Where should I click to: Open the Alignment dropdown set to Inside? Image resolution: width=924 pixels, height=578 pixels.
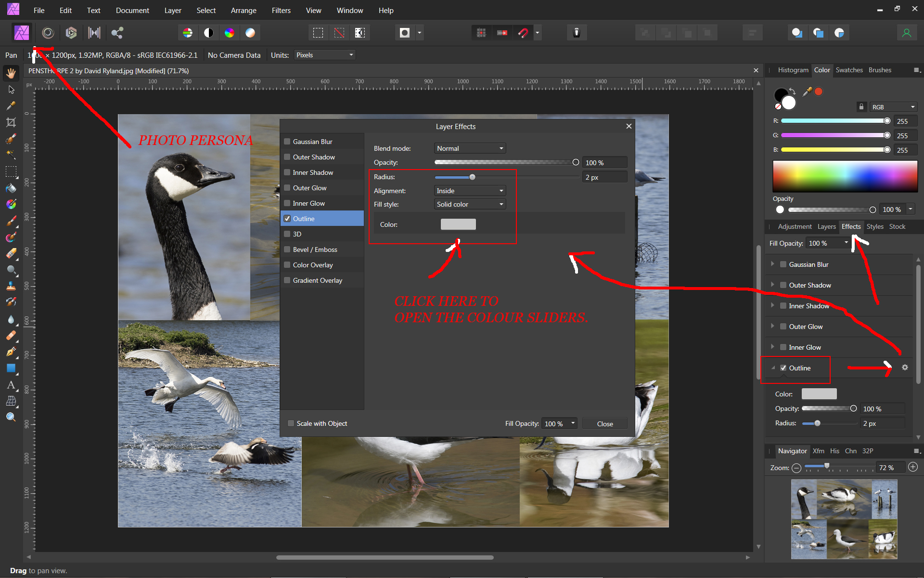click(x=469, y=191)
